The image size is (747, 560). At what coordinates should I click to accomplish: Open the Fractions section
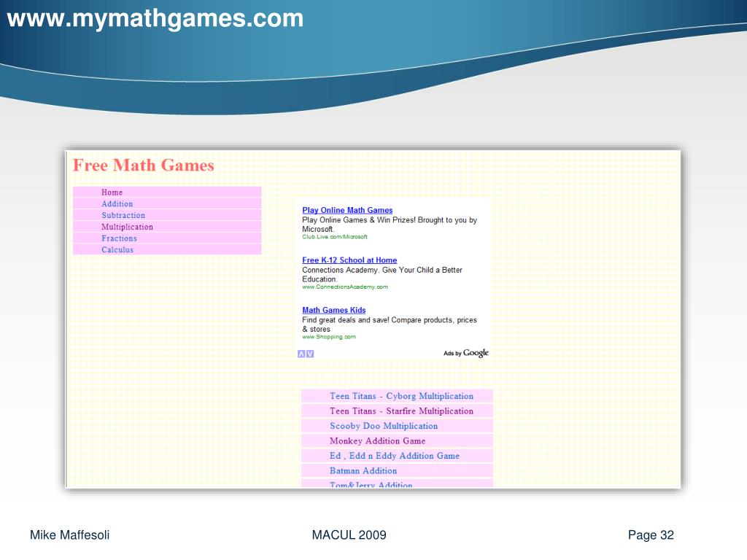(x=119, y=238)
